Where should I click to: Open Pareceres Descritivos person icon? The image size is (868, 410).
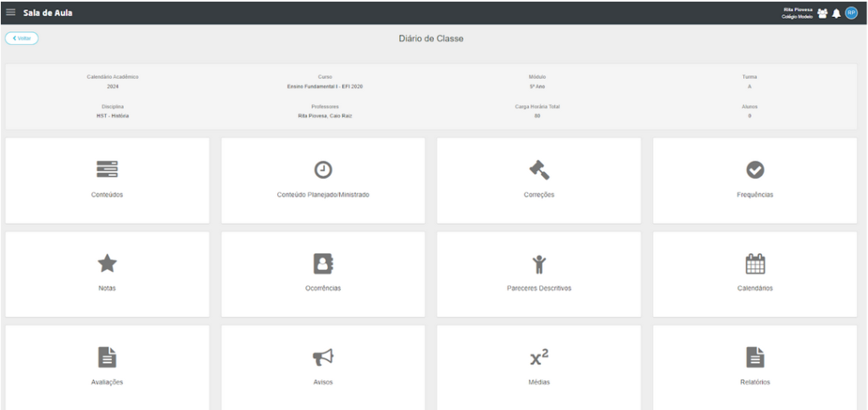(538, 264)
